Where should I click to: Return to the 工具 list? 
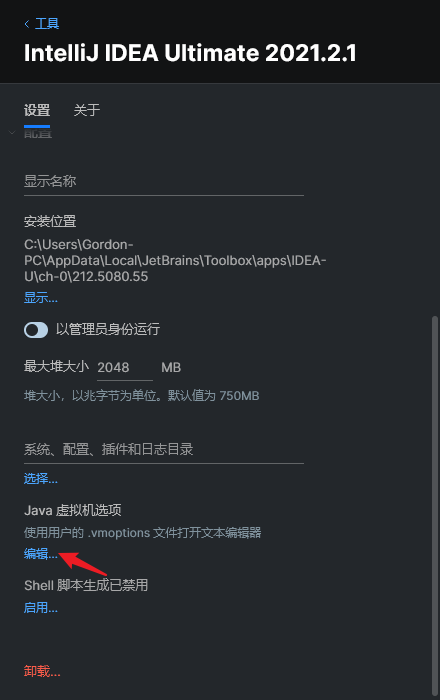point(47,23)
